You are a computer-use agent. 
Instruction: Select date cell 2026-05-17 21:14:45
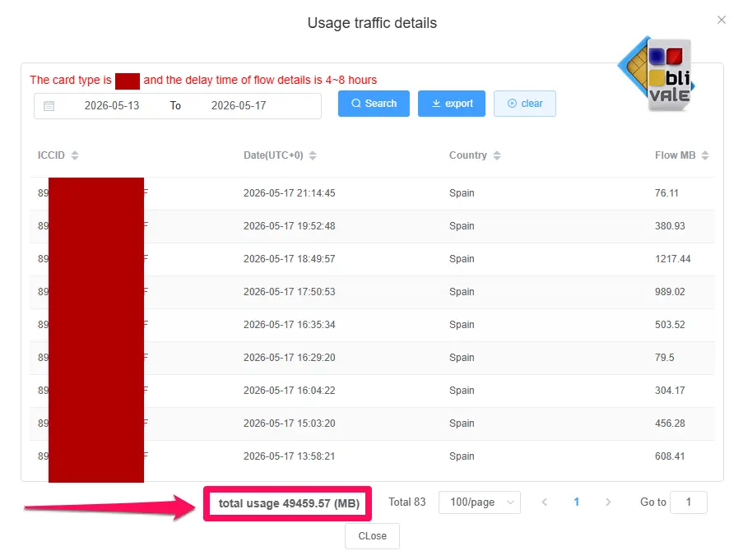pyautogui.click(x=289, y=193)
